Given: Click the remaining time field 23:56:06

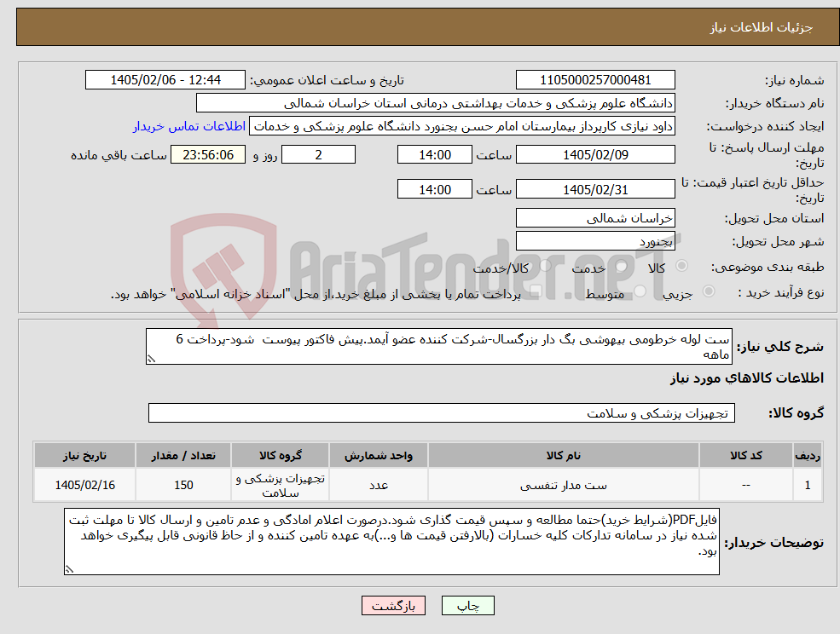Looking at the screenshot, I should (x=208, y=155).
